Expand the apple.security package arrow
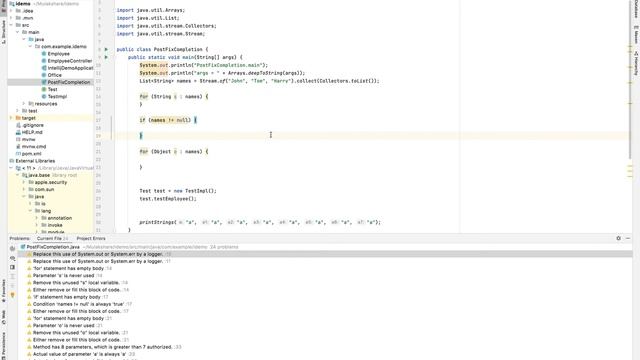The image size is (640, 360). [24, 182]
